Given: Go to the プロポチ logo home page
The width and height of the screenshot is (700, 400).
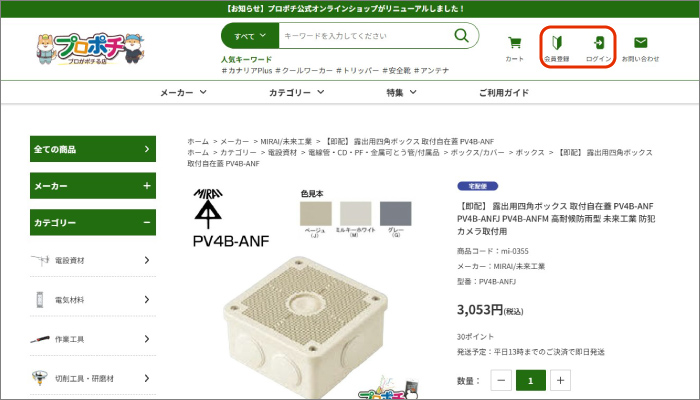Looking at the screenshot, I should [x=91, y=49].
